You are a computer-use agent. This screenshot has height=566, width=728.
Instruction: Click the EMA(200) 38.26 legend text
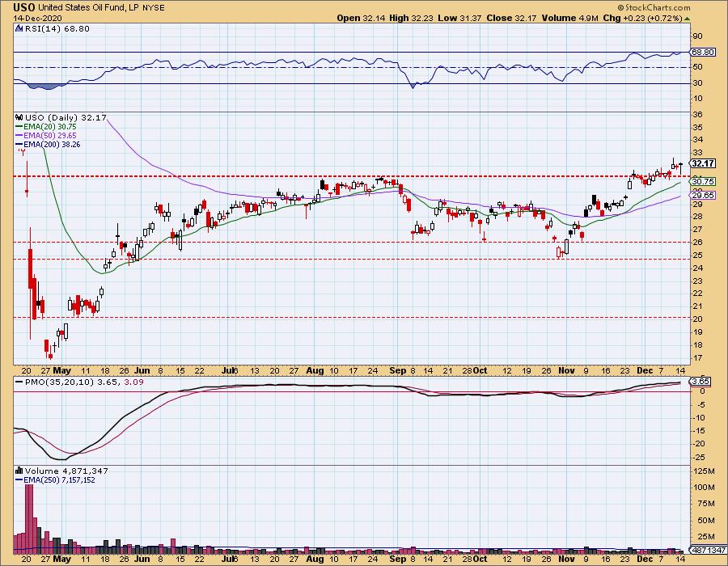[x=52, y=144]
